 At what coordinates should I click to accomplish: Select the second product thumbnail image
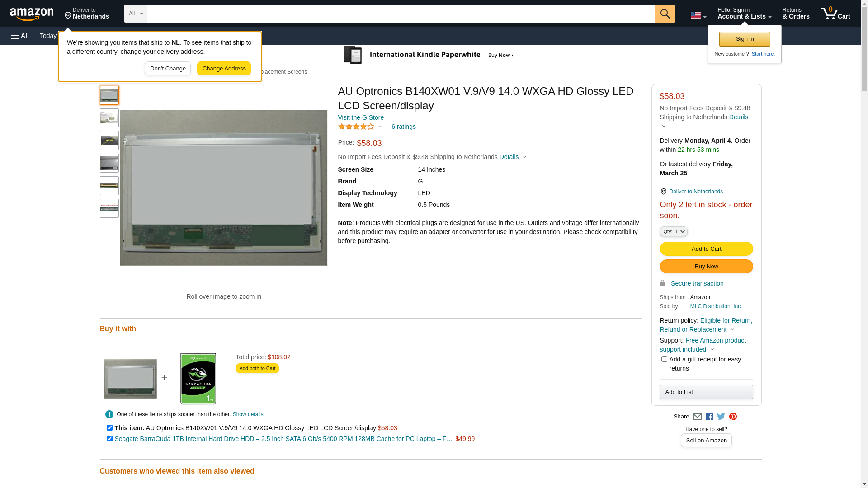tap(109, 118)
